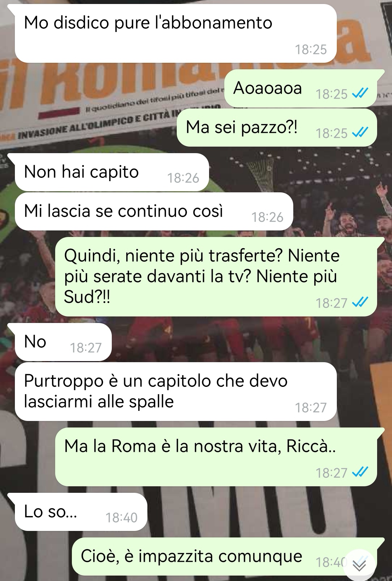
Task: Tap the 18:25 timestamp on the first message
Action: 311,49
